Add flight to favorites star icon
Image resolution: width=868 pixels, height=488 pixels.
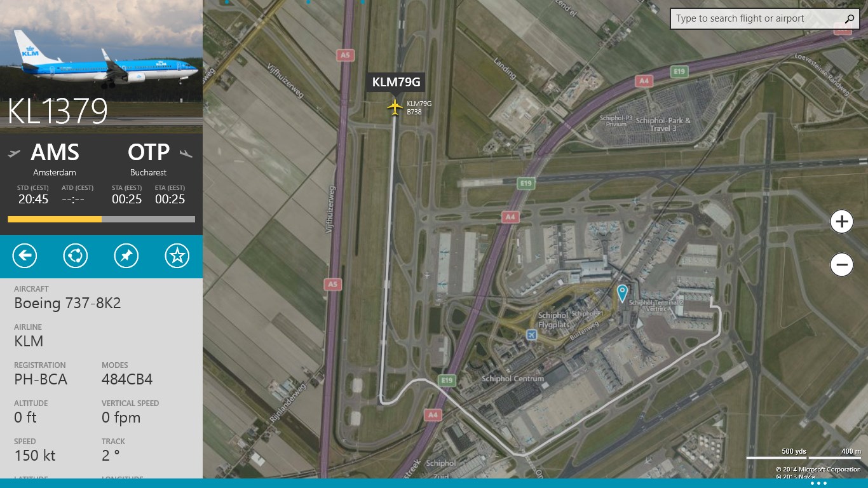[177, 256]
